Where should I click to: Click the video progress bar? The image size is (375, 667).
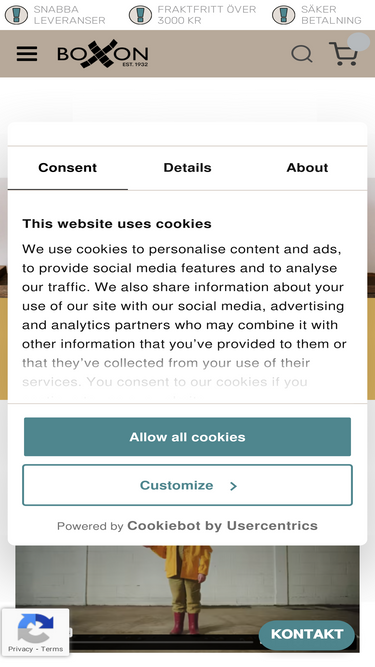[166, 641]
